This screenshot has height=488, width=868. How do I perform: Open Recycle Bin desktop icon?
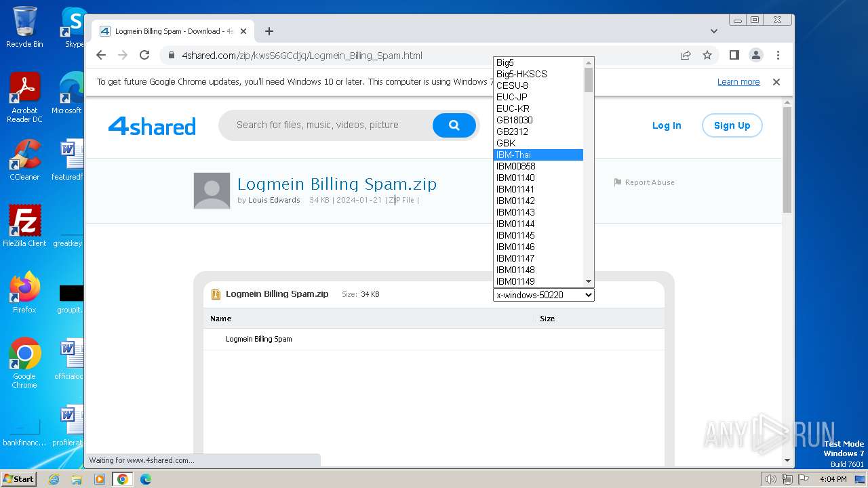click(24, 27)
